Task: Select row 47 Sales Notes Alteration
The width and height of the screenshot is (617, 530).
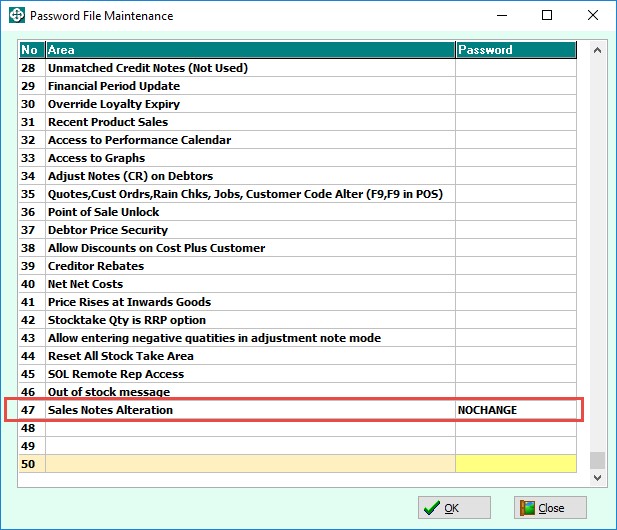Action: click(297, 410)
